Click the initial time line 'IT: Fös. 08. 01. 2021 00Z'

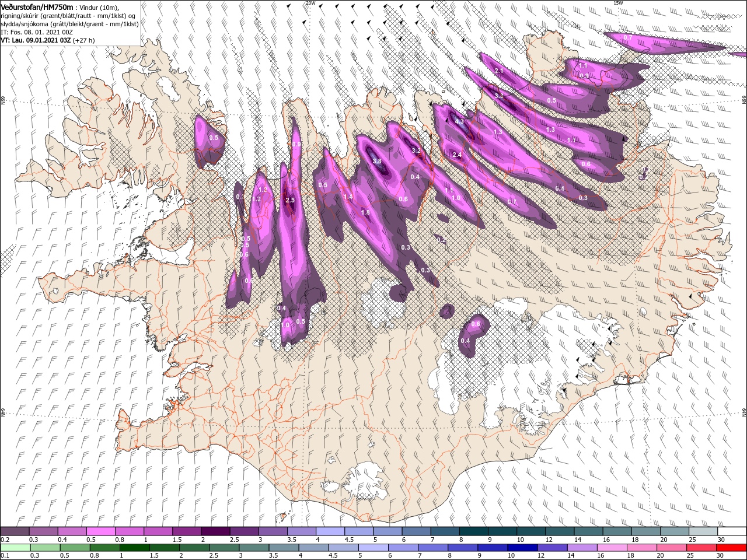(37, 32)
